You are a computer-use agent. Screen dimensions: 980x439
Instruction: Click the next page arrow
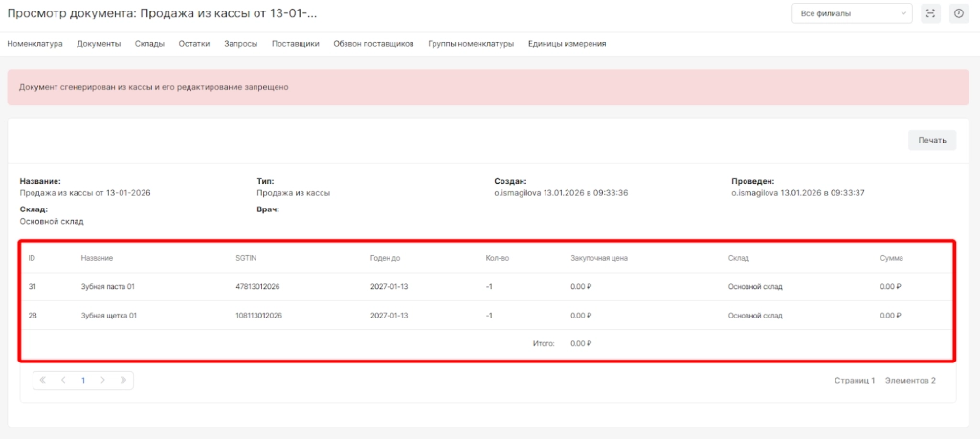102,380
